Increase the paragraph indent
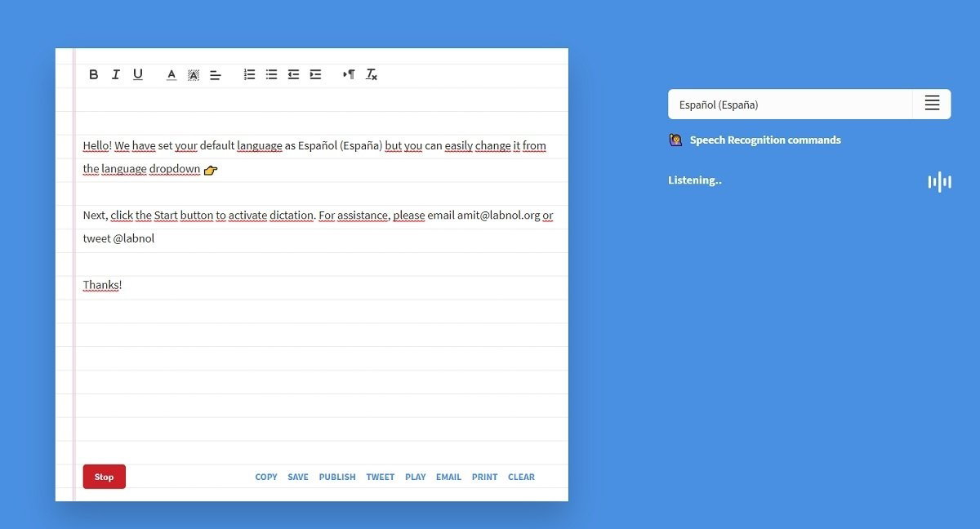 pos(315,74)
